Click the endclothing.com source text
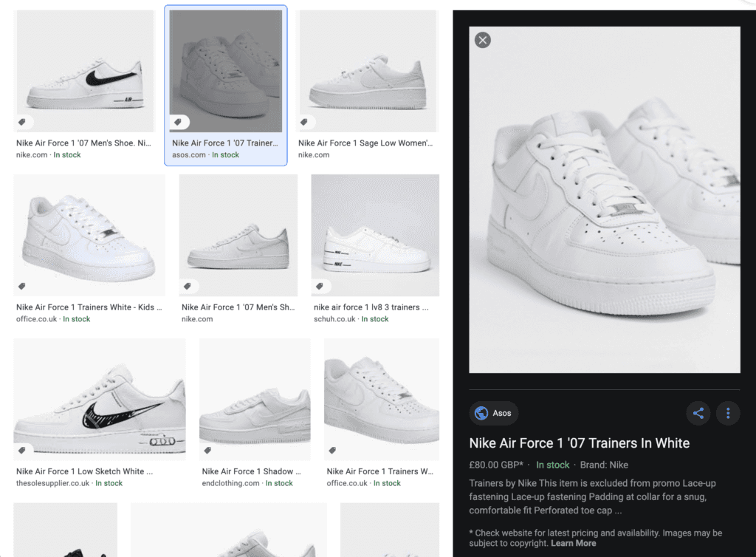The height and width of the screenshot is (557, 756). pos(230,483)
